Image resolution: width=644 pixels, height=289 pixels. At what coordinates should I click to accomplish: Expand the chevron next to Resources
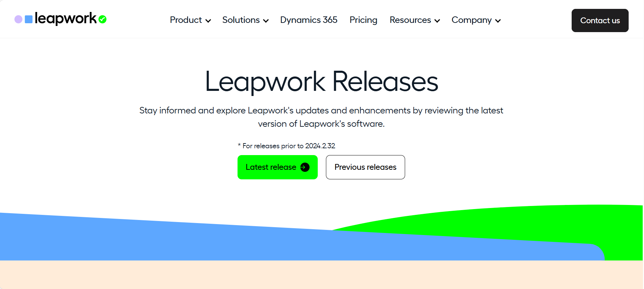tap(437, 21)
